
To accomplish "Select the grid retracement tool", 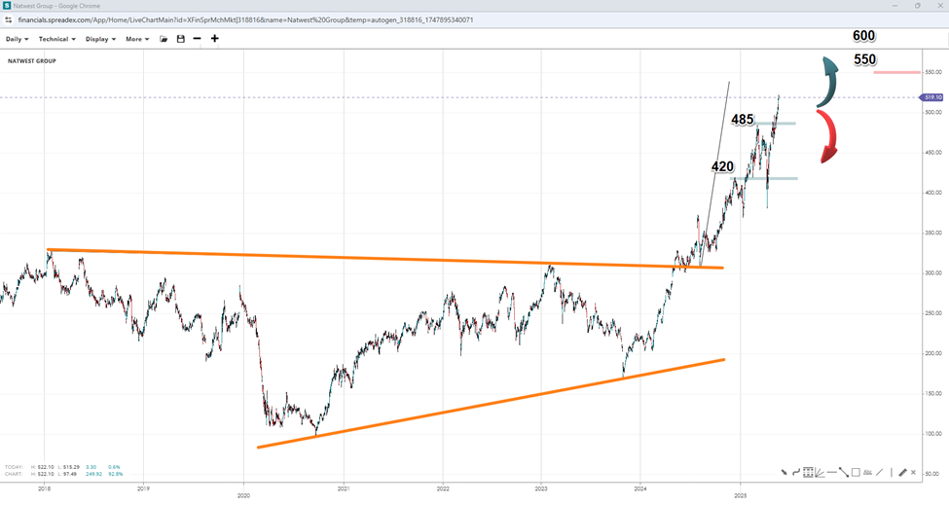I will 808,472.
